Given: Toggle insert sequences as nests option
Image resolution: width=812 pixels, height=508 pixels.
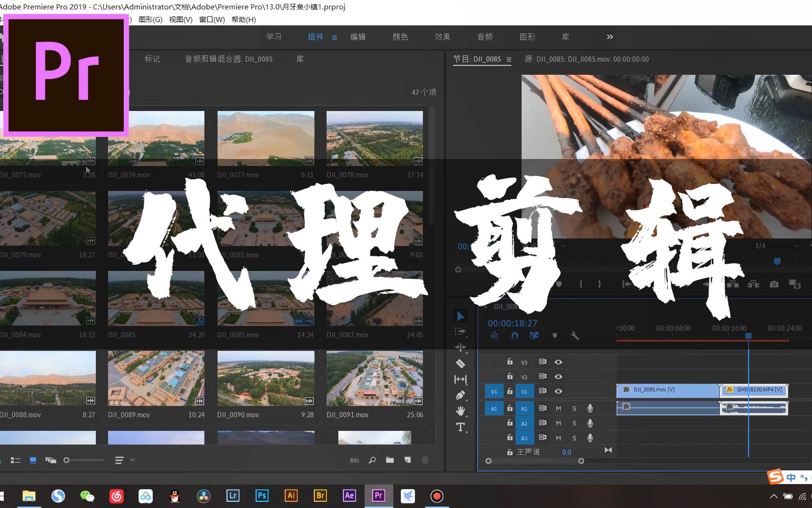Looking at the screenshot, I should point(494,335).
